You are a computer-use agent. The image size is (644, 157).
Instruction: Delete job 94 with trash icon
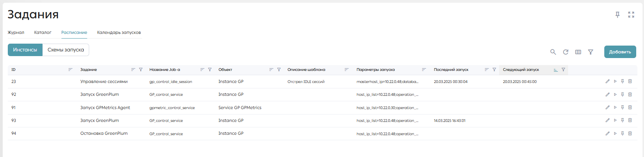[630, 133]
